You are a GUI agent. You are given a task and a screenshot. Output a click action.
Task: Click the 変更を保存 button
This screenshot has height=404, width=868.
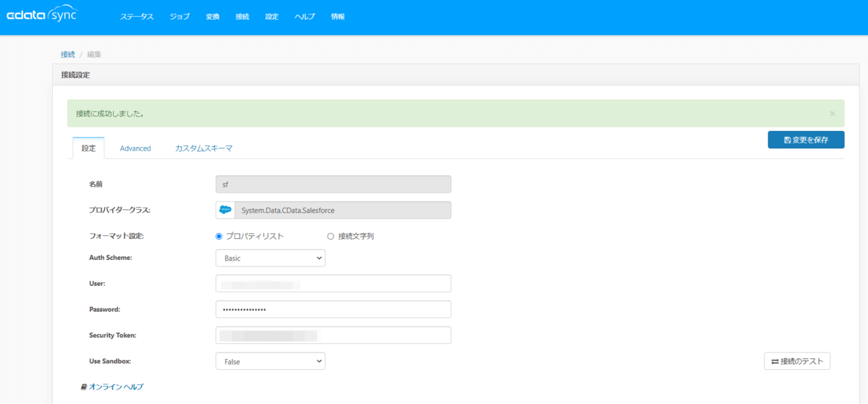coord(806,140)
